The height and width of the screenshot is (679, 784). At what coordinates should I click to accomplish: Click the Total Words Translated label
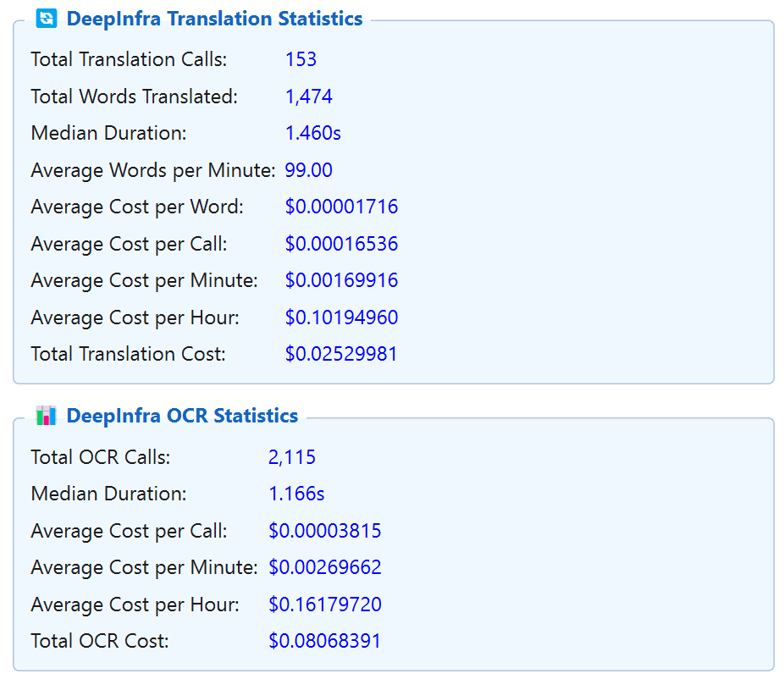click(135, 97)
